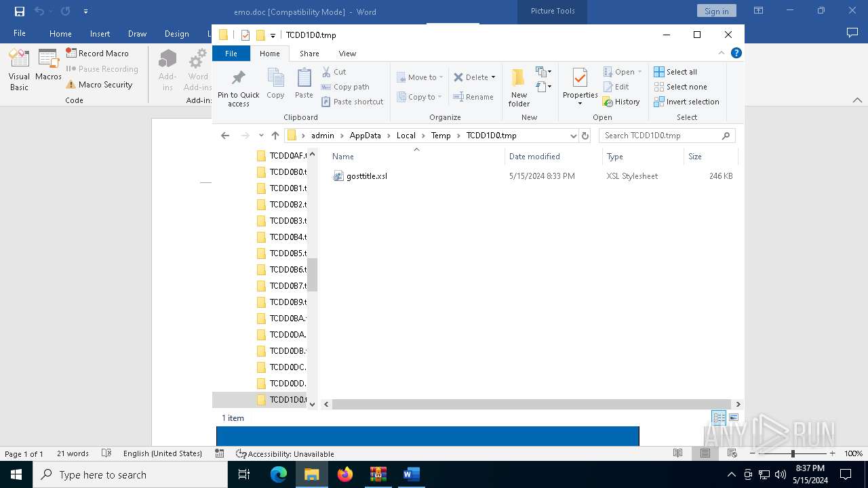
Task: Switch to the View tab in Explorer
Action: (x=347, y=54)
